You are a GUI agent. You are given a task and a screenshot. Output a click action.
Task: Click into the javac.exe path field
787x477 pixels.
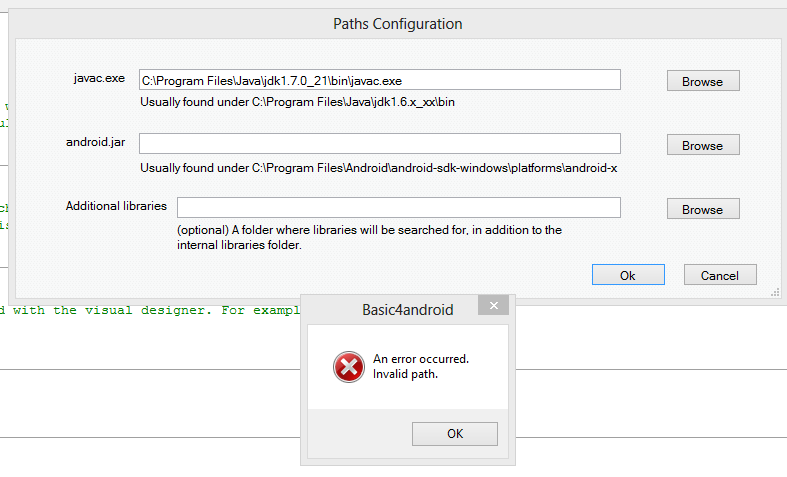point(379,80)
